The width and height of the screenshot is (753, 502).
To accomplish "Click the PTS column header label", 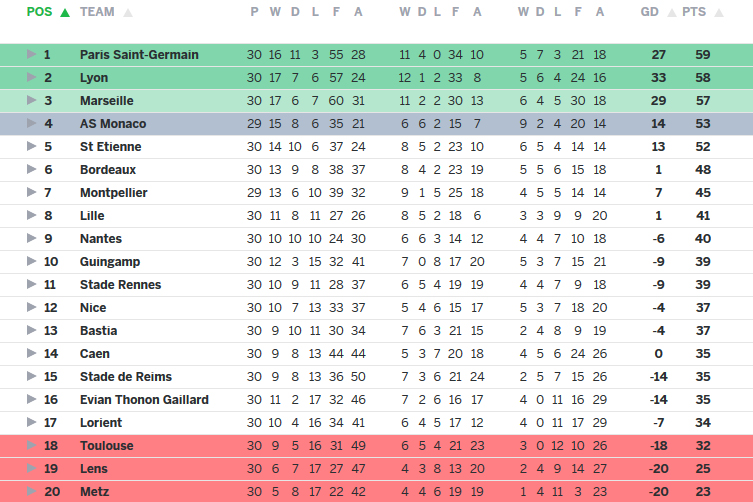I will coord(693,12).
